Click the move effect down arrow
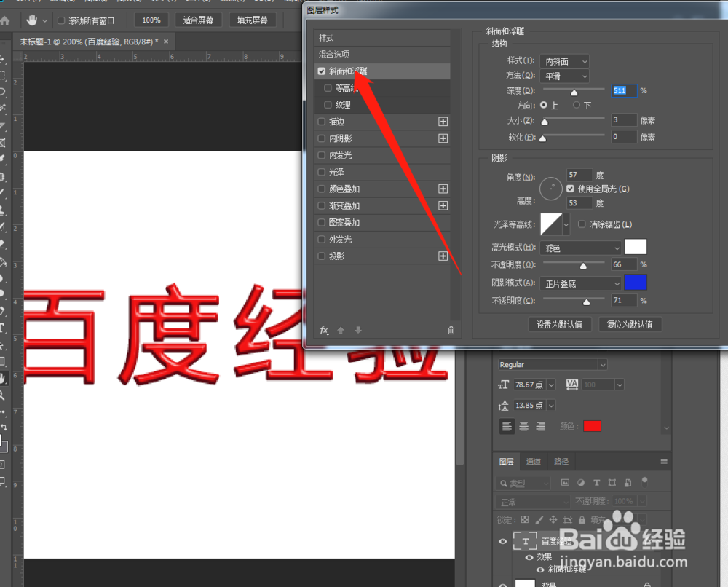The width and height of the screenshot is (728, 587). click(358, 330)
